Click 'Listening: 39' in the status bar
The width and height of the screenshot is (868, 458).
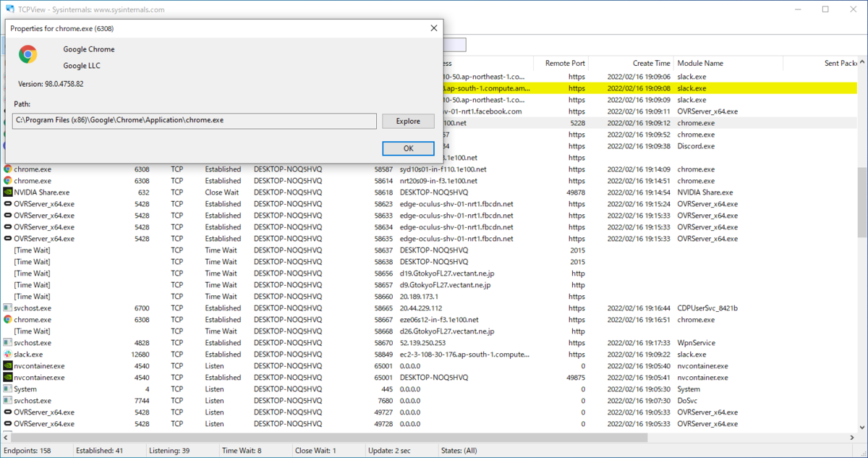[170, 451]
